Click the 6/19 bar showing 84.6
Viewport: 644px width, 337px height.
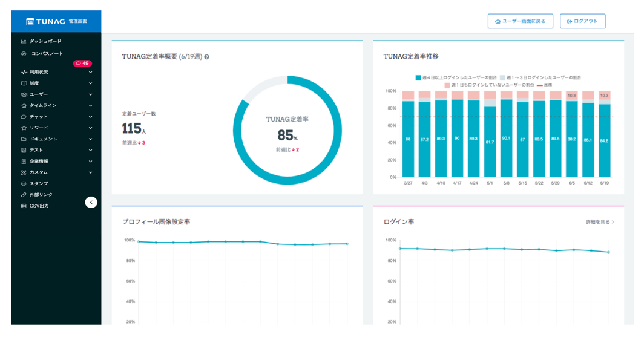coord(604,141)
